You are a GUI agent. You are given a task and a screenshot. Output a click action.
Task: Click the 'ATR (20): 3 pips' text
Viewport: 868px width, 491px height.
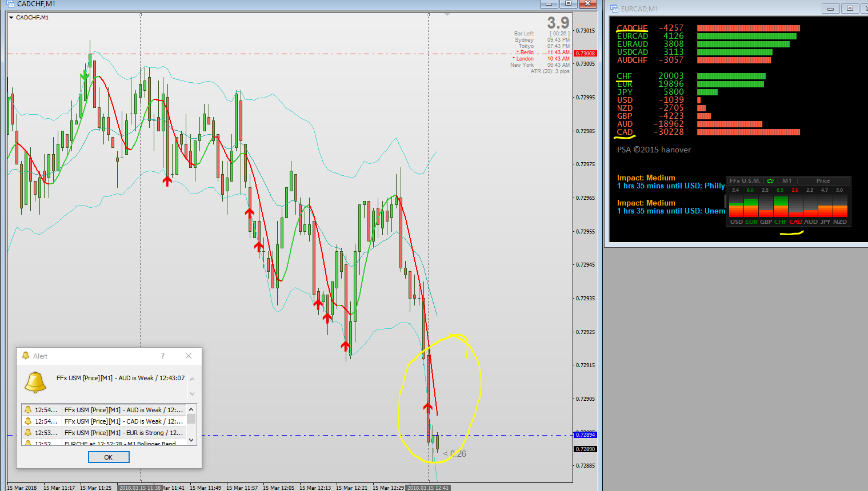point(550,71)
